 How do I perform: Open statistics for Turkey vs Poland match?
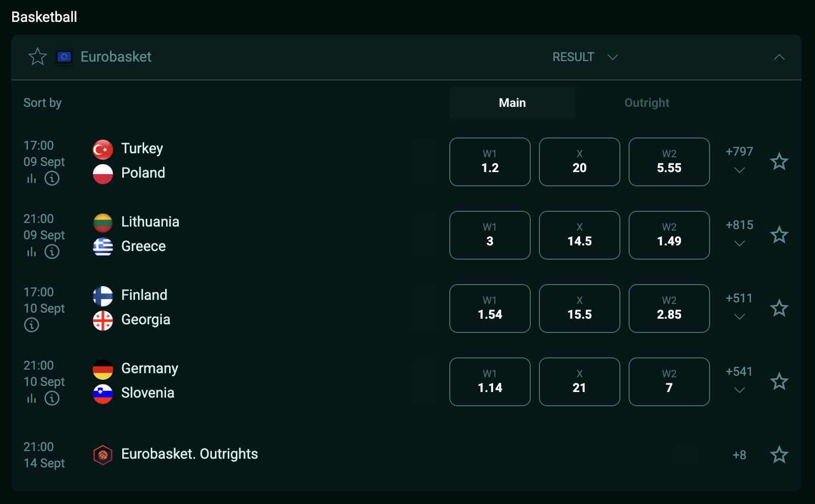32,179
